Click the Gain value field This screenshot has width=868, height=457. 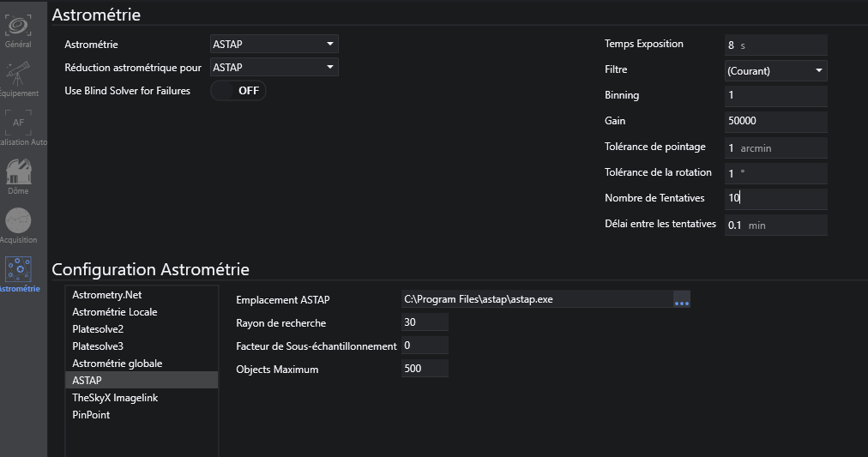click(775, 121)
